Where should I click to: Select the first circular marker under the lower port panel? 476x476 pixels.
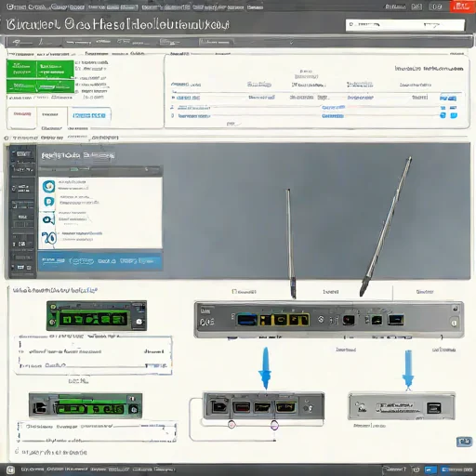click(x=231, y=424)
